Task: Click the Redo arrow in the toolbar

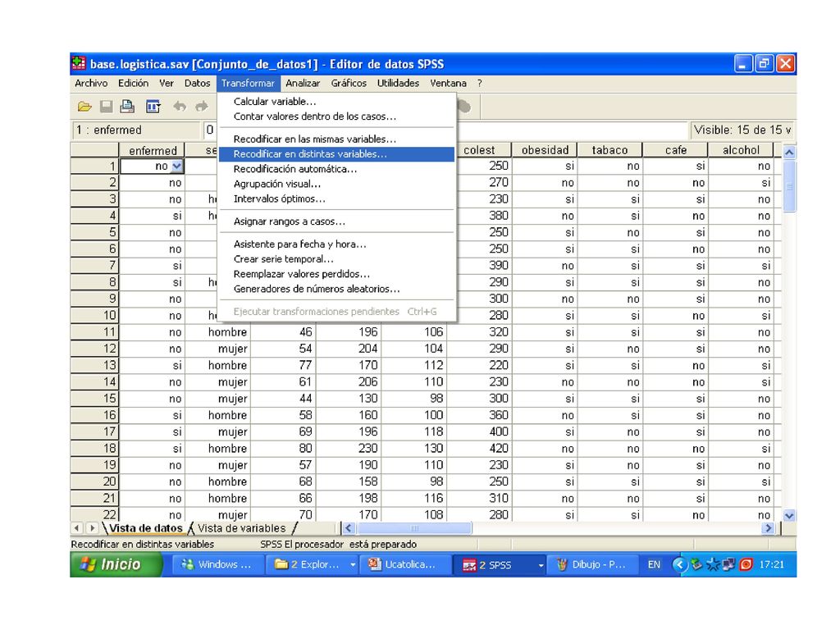Action: (202, 107)
